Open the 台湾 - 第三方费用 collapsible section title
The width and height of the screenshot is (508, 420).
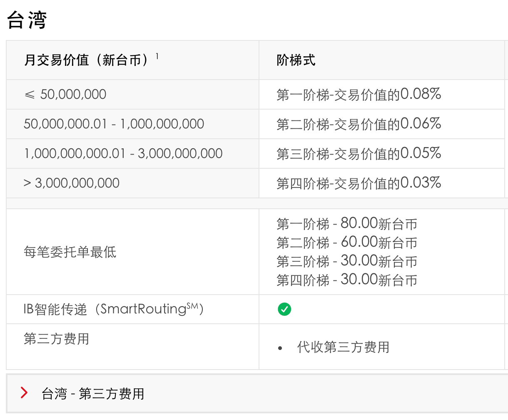tap(93, 393)
